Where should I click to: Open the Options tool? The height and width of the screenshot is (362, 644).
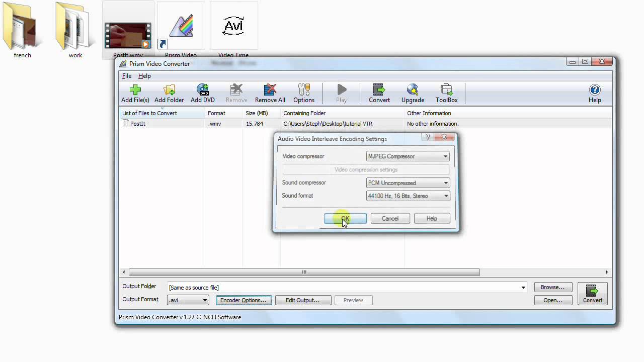(x=304, y=94)
